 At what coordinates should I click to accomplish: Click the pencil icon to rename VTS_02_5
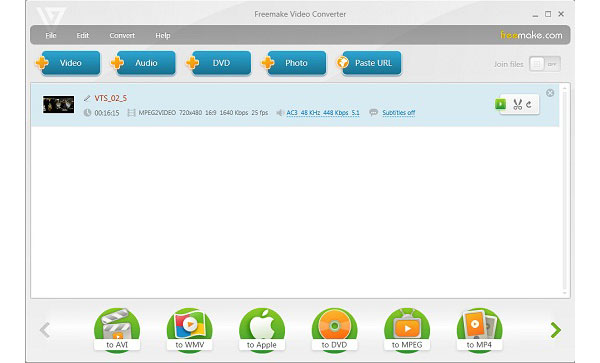(x=87, y=98)
